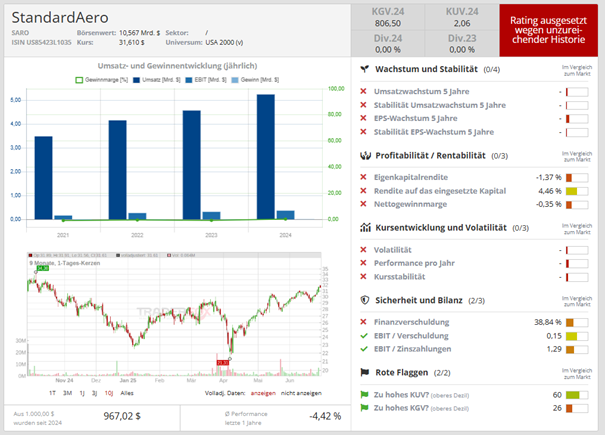605x435 pixels.
Task: Click the 967,02 $ result value
Action: [x=122, y=416]
